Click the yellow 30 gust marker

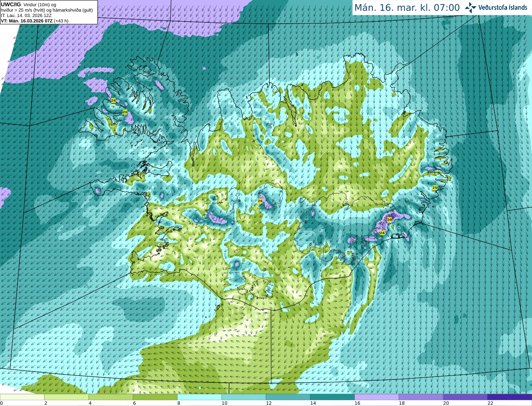[389, 219]
